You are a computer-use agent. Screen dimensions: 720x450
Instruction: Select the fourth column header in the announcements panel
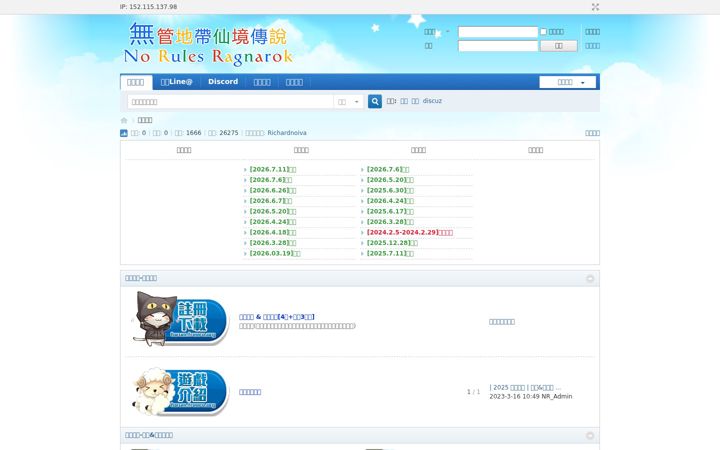coord(535,150)
